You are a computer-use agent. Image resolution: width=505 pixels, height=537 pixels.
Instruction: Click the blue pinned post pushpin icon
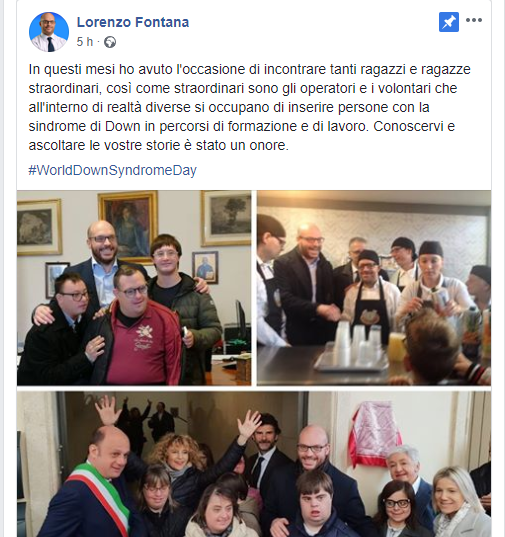tap(449, 22)
